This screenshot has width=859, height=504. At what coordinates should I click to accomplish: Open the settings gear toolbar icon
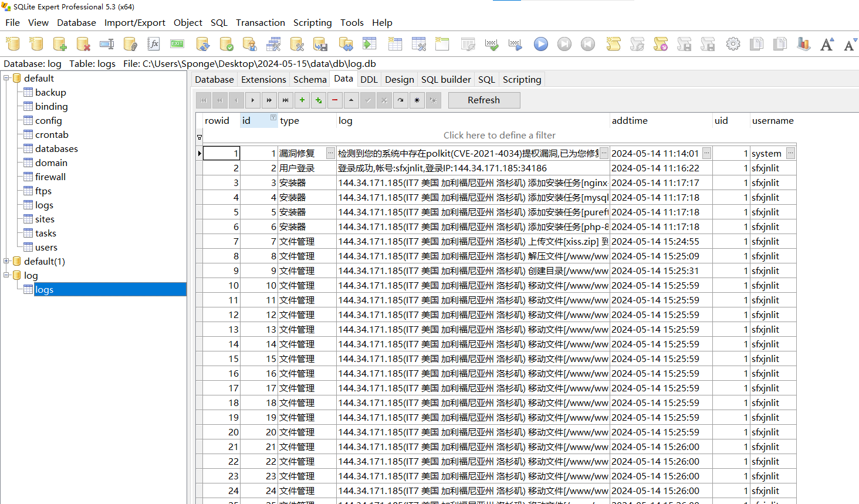733,44
